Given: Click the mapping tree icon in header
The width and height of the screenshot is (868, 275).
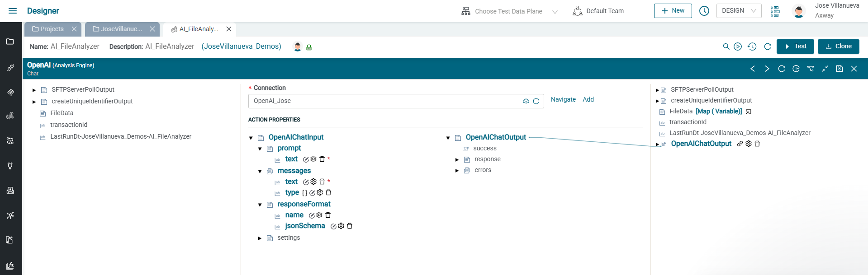Looking at the screenshot, I should 811,69.
